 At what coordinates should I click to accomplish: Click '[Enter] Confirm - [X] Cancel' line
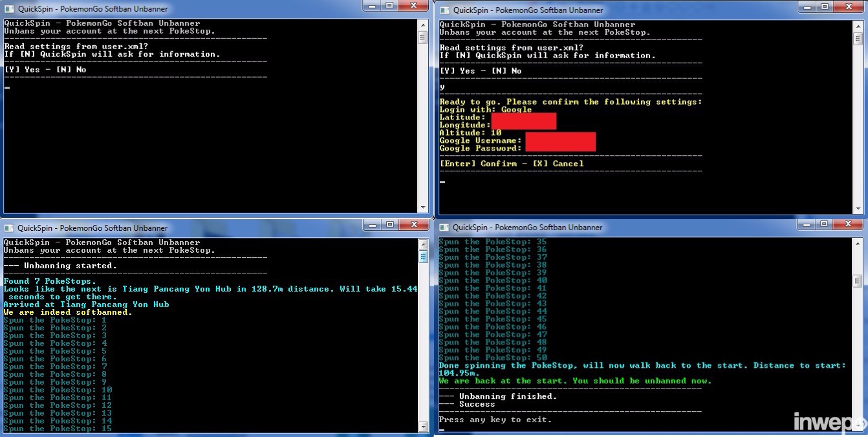[512, 164]
